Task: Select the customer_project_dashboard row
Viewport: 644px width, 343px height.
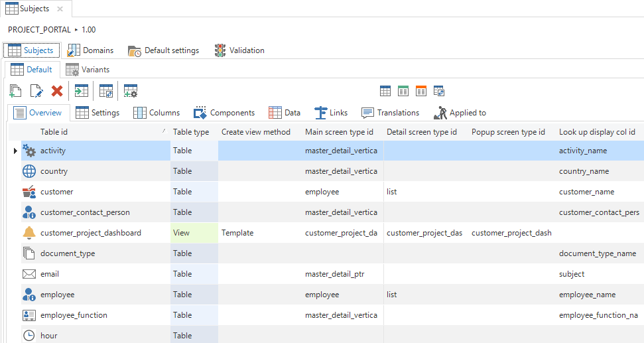Action: click(90, 233)
